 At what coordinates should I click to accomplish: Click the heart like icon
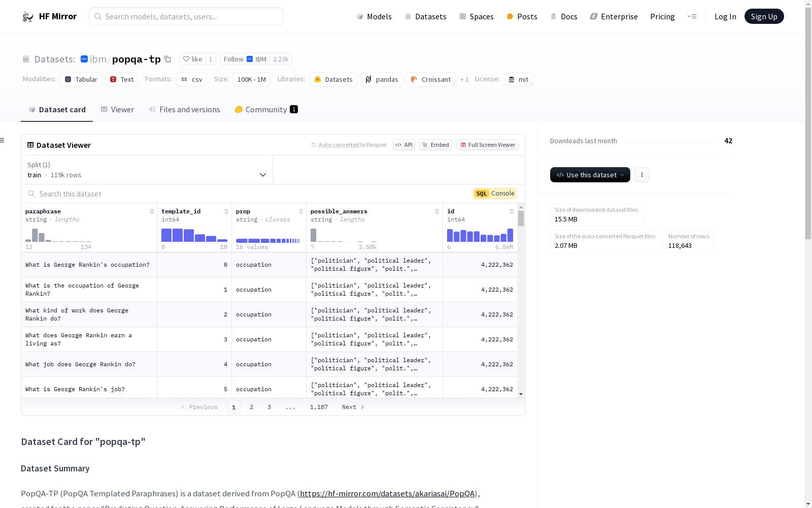click(186, 59)
